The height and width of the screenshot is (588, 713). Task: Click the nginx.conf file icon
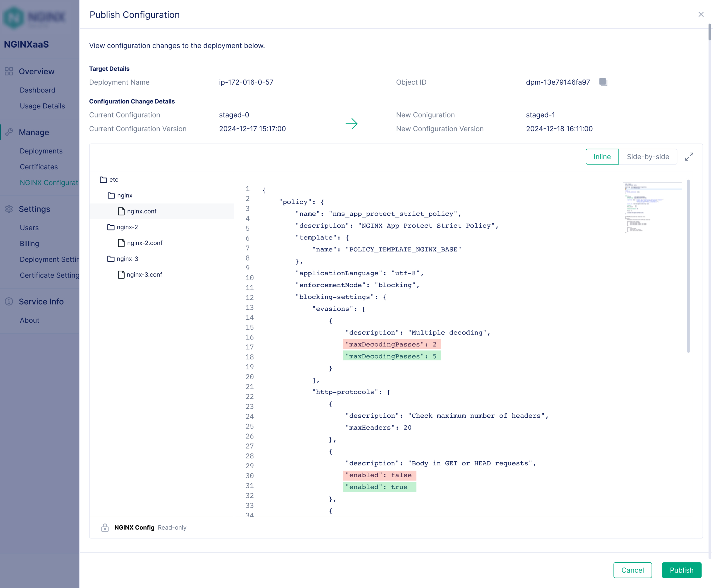coord(121,211)
